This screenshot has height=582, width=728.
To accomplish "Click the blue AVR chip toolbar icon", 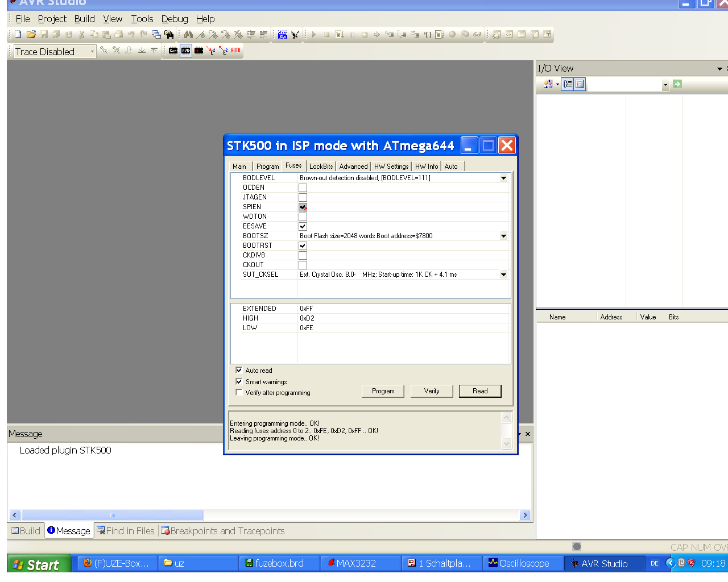I will point(283,34).
